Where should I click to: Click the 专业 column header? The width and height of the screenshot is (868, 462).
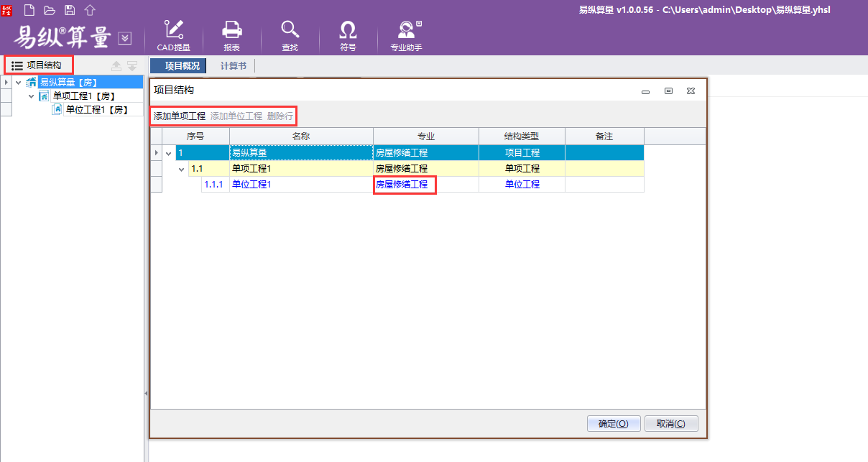pyautogui.click(x=426, y=137)
